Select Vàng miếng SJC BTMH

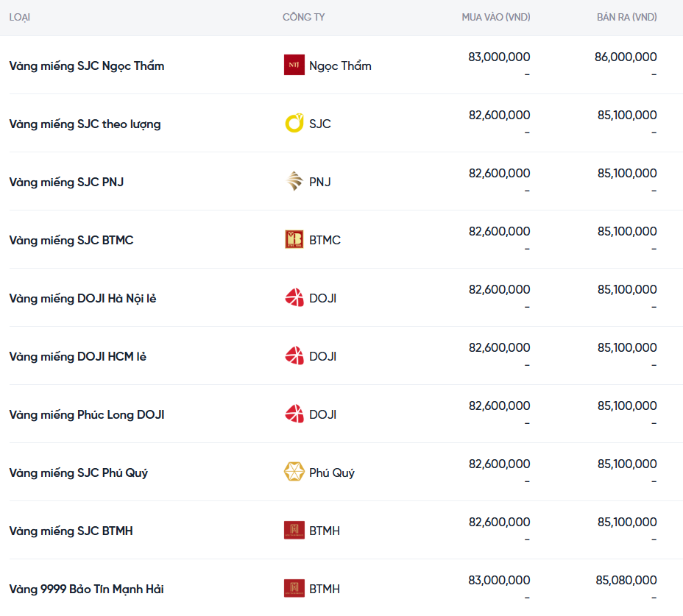coord(71,531)
